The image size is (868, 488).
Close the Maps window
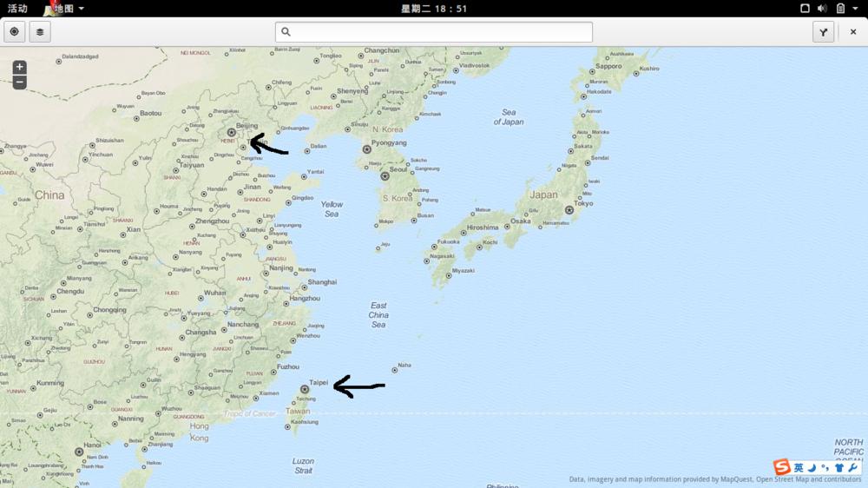tap(853, 32)
